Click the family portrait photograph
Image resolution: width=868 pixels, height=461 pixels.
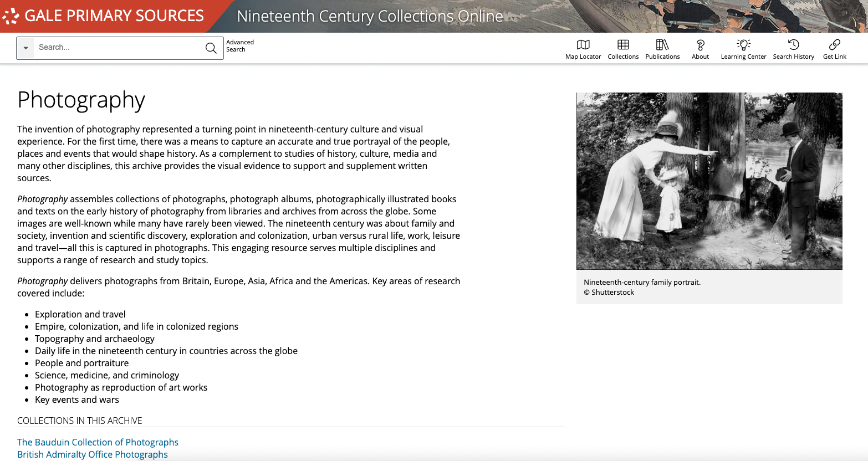click(x=709, y=181)
